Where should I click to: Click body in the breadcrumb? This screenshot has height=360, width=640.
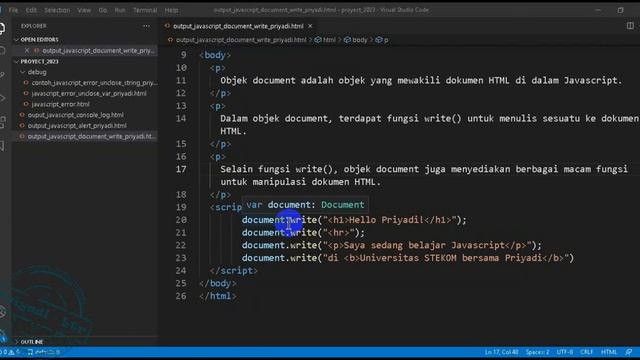[x=359, y=40]
